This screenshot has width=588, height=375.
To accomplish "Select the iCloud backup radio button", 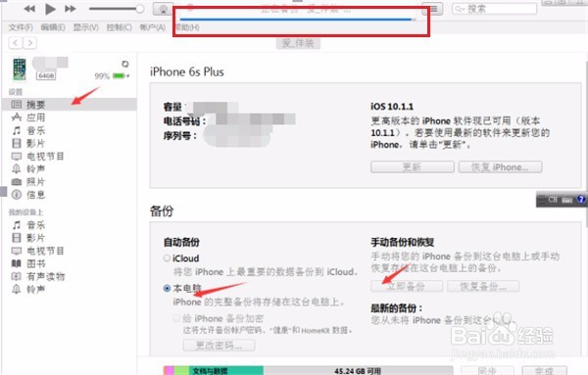I will 167,258.
